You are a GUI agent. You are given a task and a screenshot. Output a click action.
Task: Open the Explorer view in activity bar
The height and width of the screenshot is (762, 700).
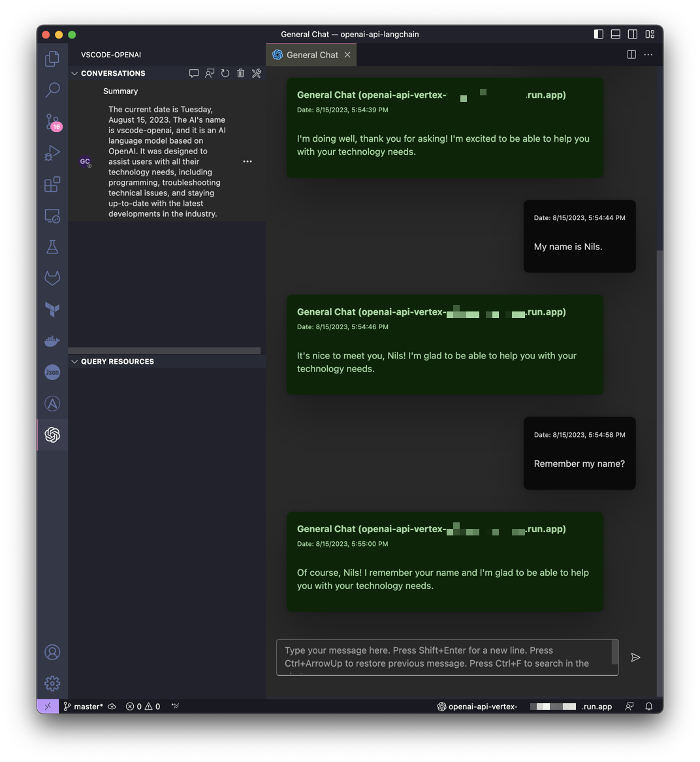pyautogui.click(x=52, y=59)
